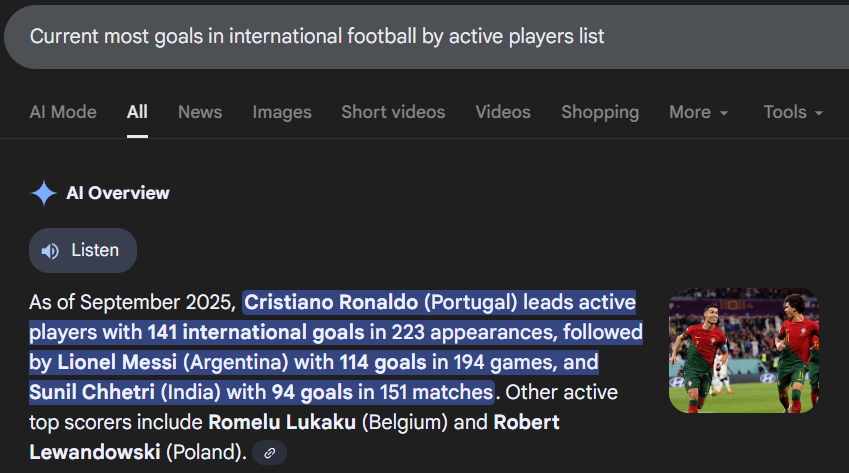Click the highlighted Cristiano Ronaldo text
849x473 pixels.
pyautogui.click(x=331, y=302)
